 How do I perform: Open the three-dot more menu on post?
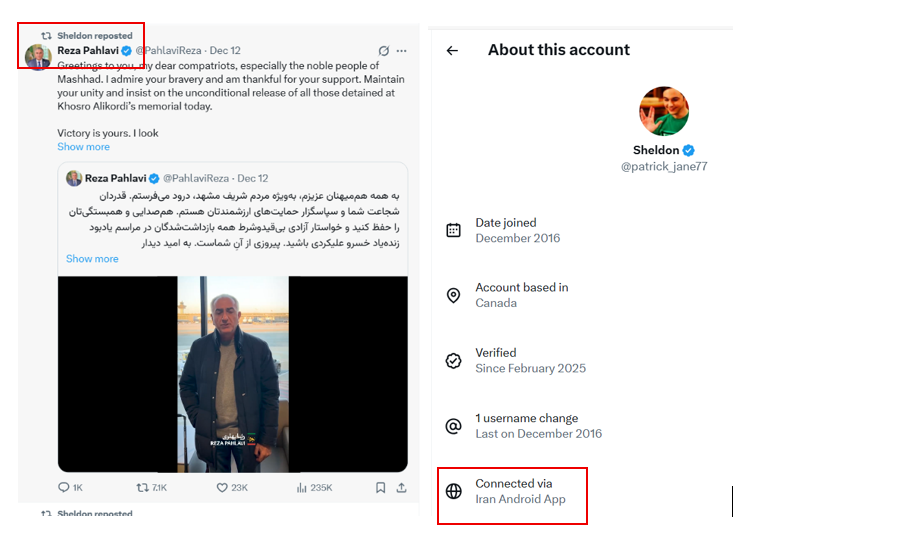pos(402,50)
